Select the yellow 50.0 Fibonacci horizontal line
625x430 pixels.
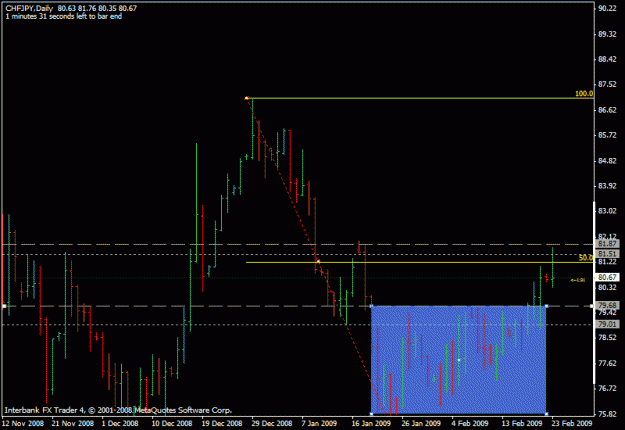click(x=420, y=263)
